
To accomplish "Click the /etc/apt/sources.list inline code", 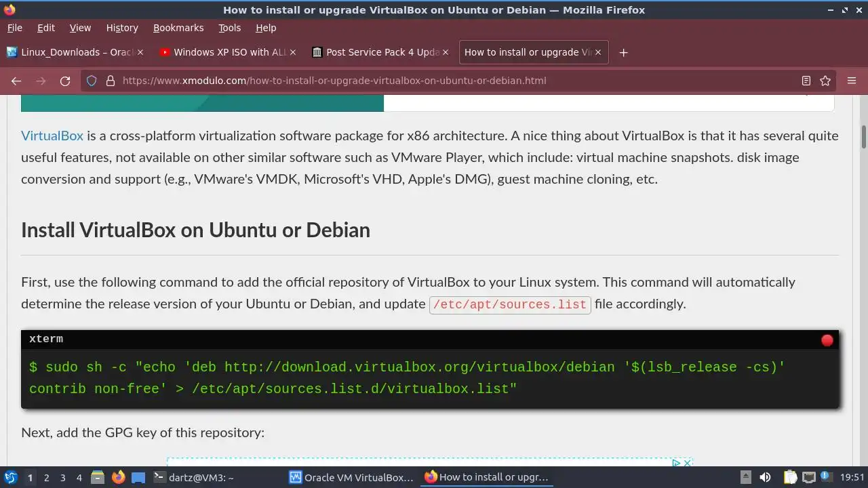I will pos(510,304).
